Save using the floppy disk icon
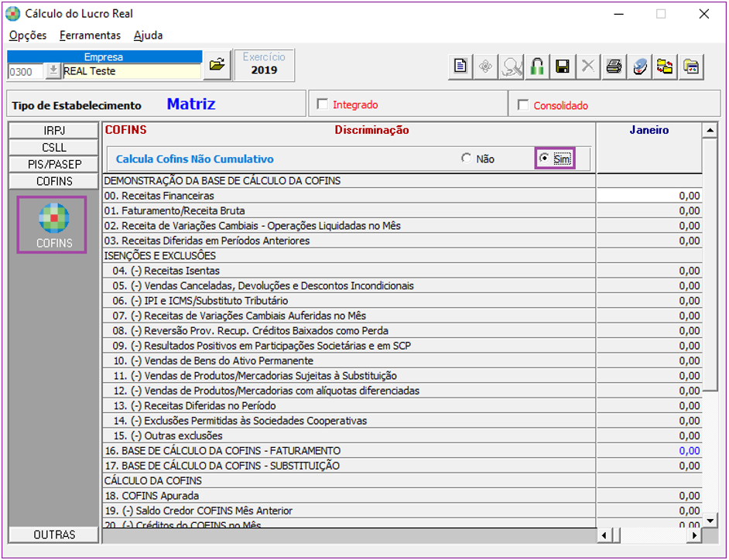The height and width of the screenshot is (560, 729). (563, 67)
